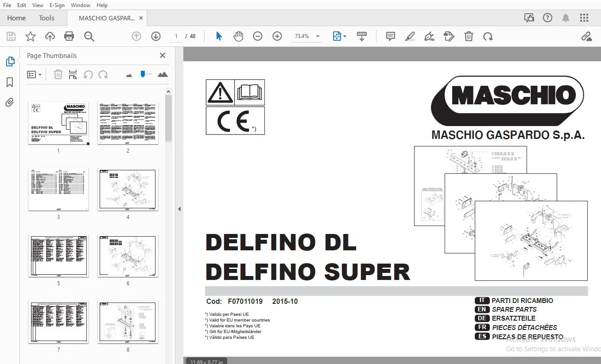Open the View menu

pos(38,5)
